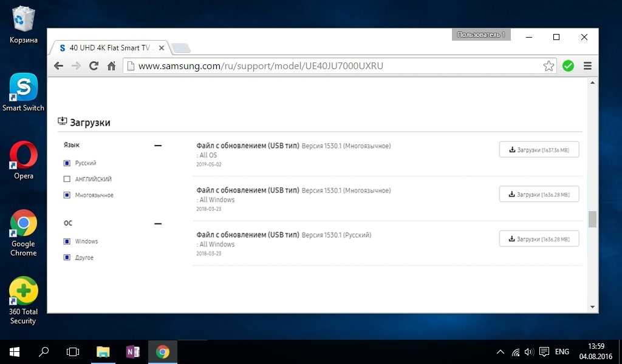Image resolution: width=622 pixels, height=364 pixels.
Task: Open a new browser tab
Action: click(x=181, y=48)
